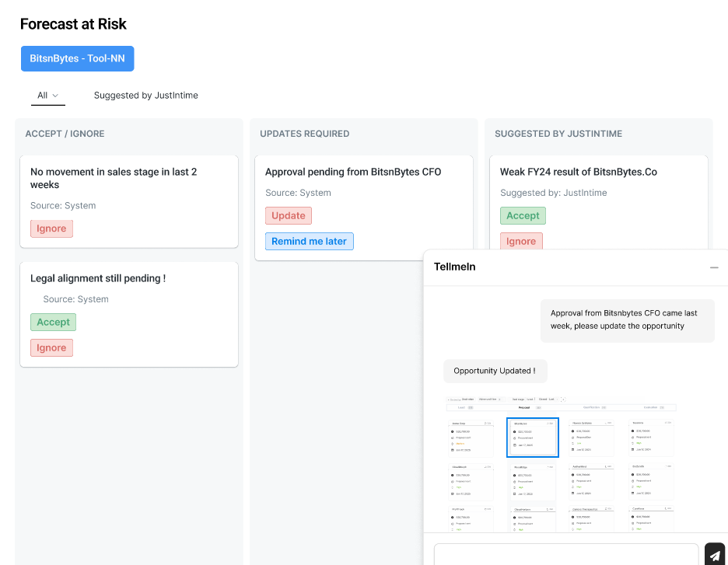Image resolution: width=728 pixels, height=565 pixels.
Task: Click the Opportunity Updated chat message
Action: pos(494,371)
